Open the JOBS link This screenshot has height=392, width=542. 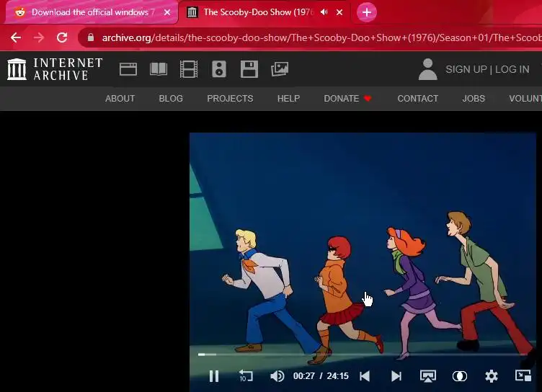pyautogui.click(x=474, y=99)
